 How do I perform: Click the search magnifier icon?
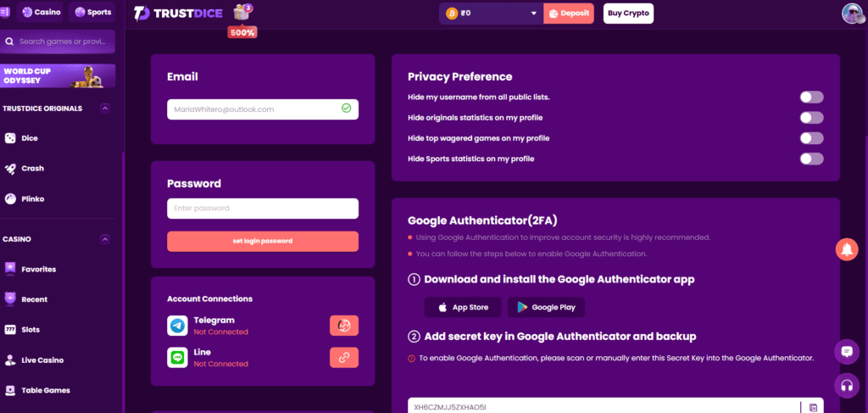tap(9, 42)
